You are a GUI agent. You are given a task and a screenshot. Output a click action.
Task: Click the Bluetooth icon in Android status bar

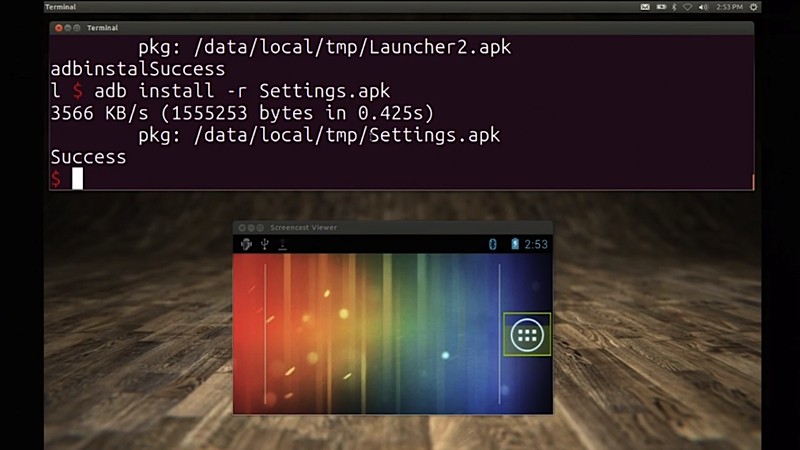point(492,244)
